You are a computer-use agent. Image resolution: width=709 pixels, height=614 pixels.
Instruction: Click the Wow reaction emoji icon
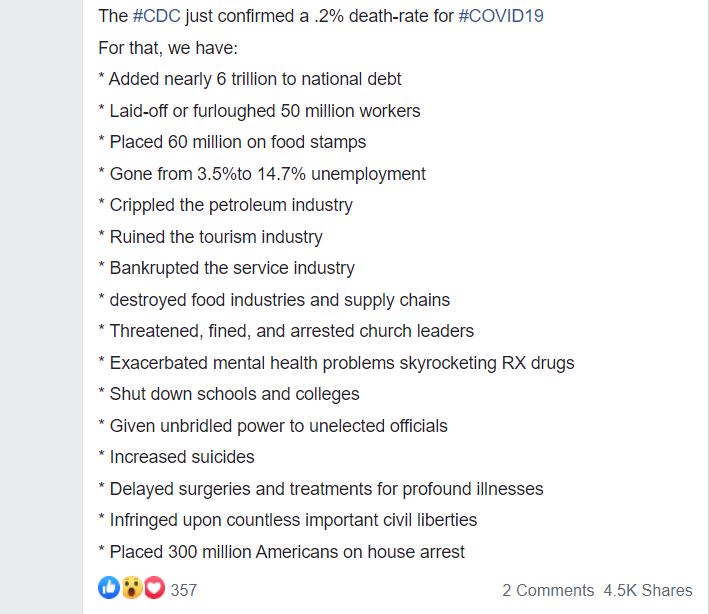point(131,589)
